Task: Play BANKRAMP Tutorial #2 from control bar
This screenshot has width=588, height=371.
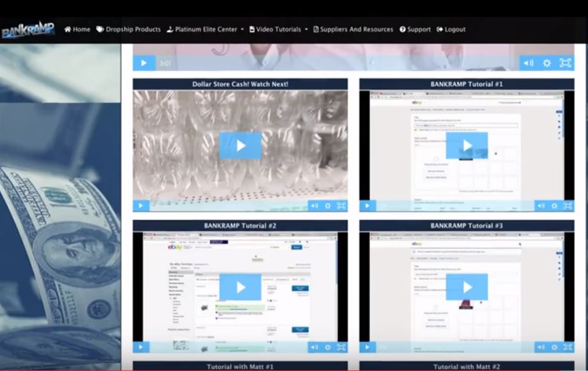Action: coord(141,347)
